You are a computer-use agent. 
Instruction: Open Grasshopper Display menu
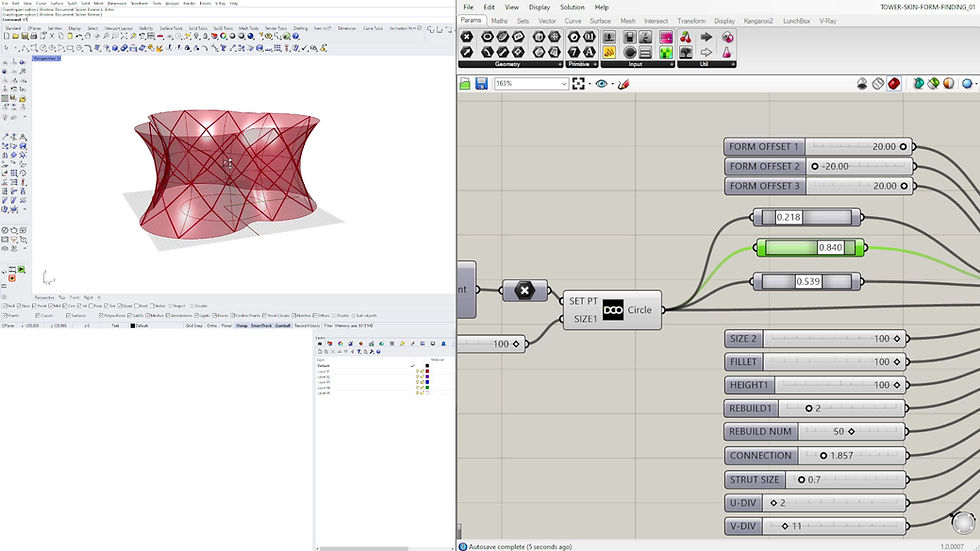pyautogui.click(x=539, y=7)
